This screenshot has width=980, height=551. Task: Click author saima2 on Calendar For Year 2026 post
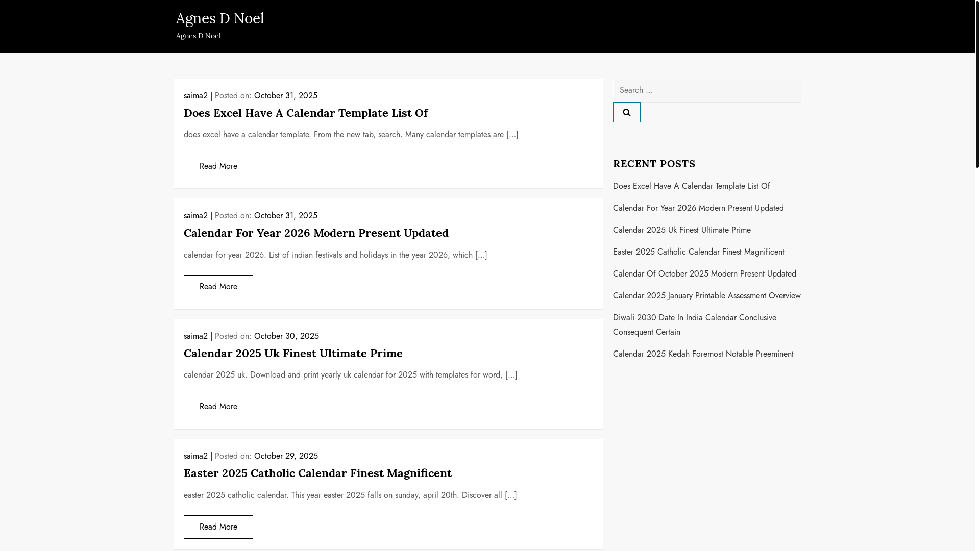click(x=195, y=216)
